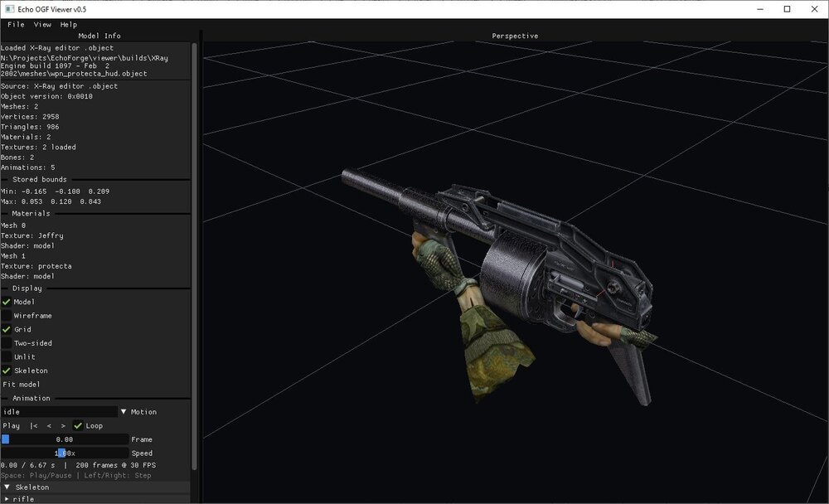
Task: Click the left panel vertical scrollbar
Action: (x=194, y=256)
